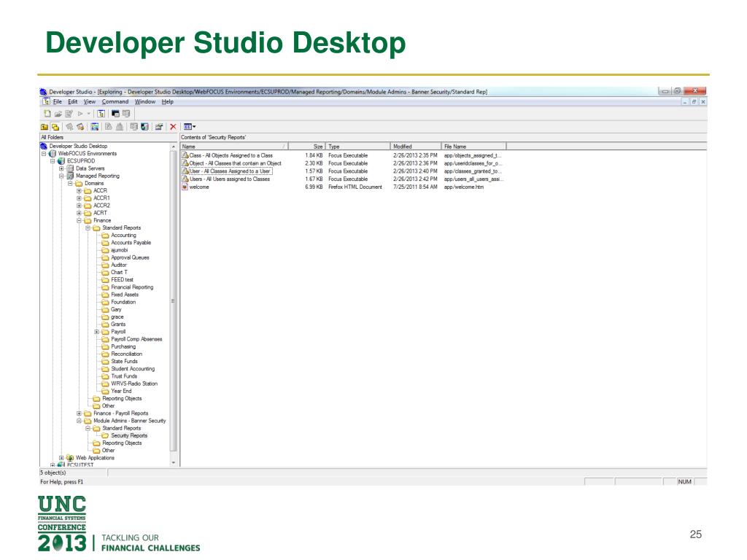747x560 pixels.
Task: Collapse the Finance domain folder
Action: [x=79, y=220]
